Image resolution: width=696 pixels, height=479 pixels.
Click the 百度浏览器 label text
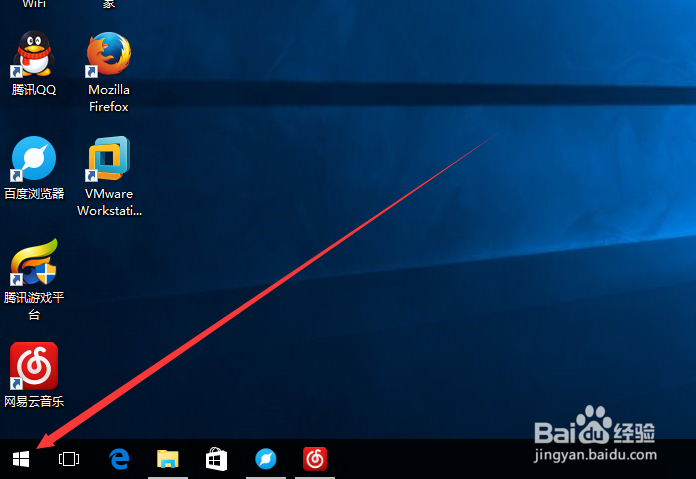pos(34,194)
